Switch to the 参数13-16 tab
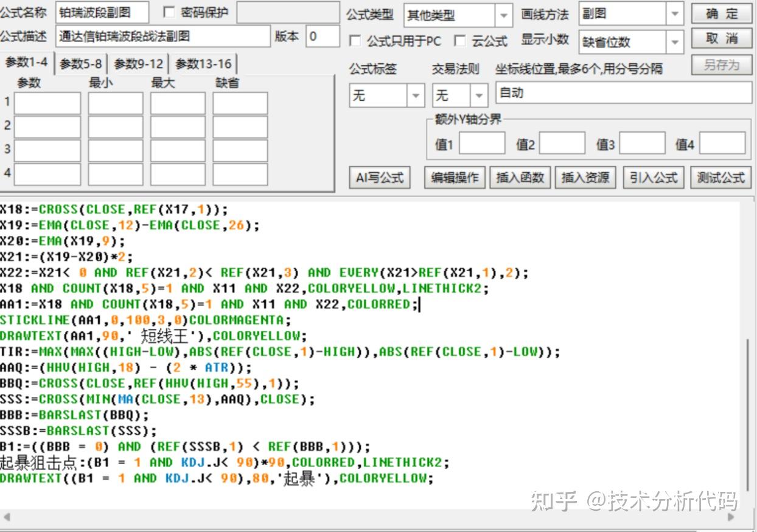Image resolution: width=757 pixels, height=532 pixels. 203,64
